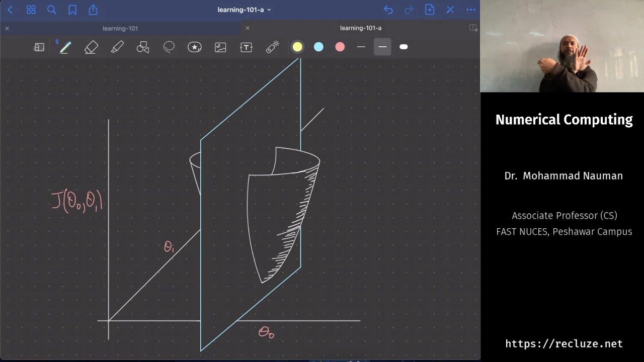Click the presenter webcam video
This screenshot has height=362, width=644.
click(562, 46)
